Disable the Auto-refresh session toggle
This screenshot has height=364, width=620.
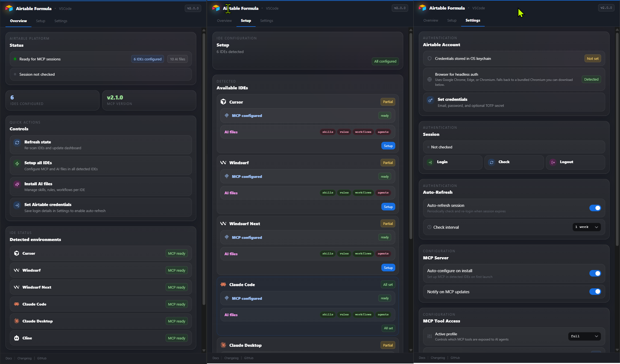[595, 208]
